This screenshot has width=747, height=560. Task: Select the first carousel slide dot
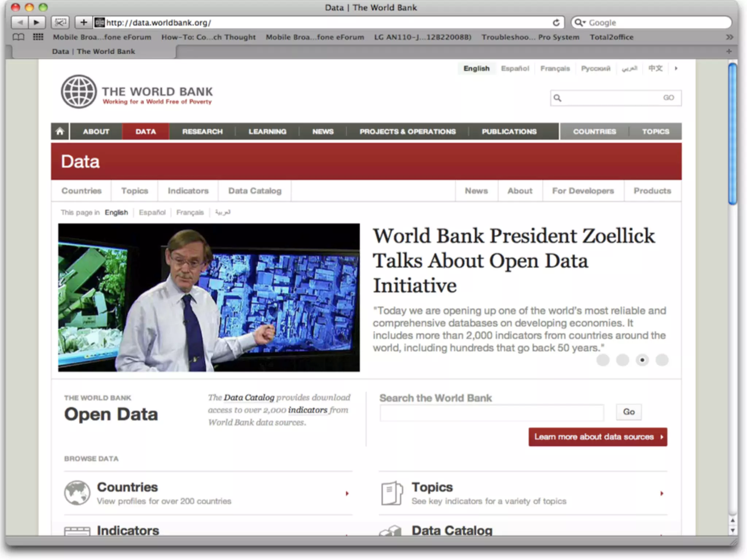(603, 360)
